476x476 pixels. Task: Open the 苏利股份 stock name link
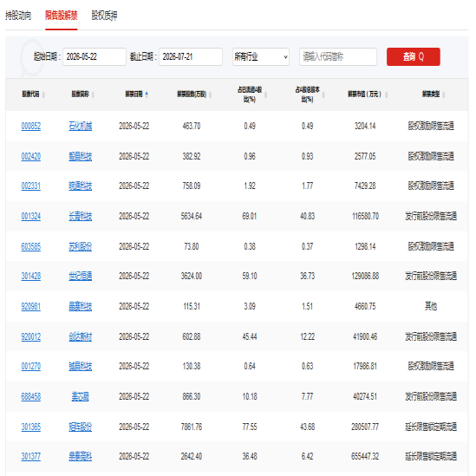[80, 246]
